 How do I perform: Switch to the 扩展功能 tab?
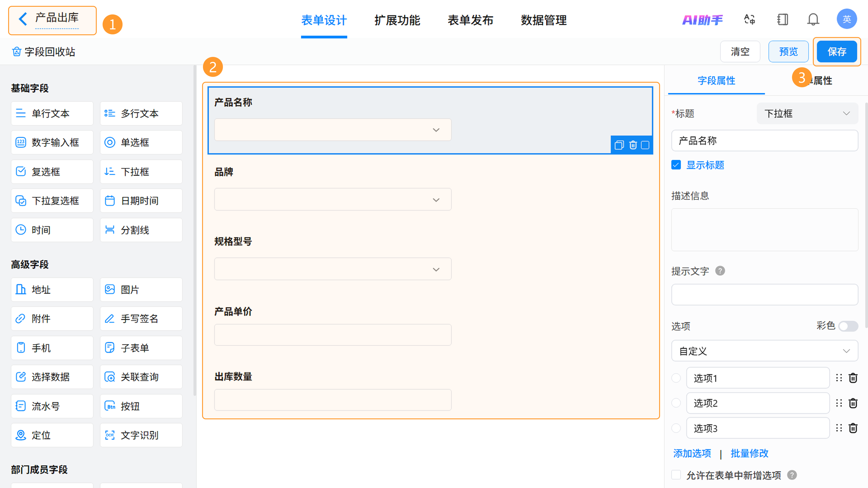point(397,20)
